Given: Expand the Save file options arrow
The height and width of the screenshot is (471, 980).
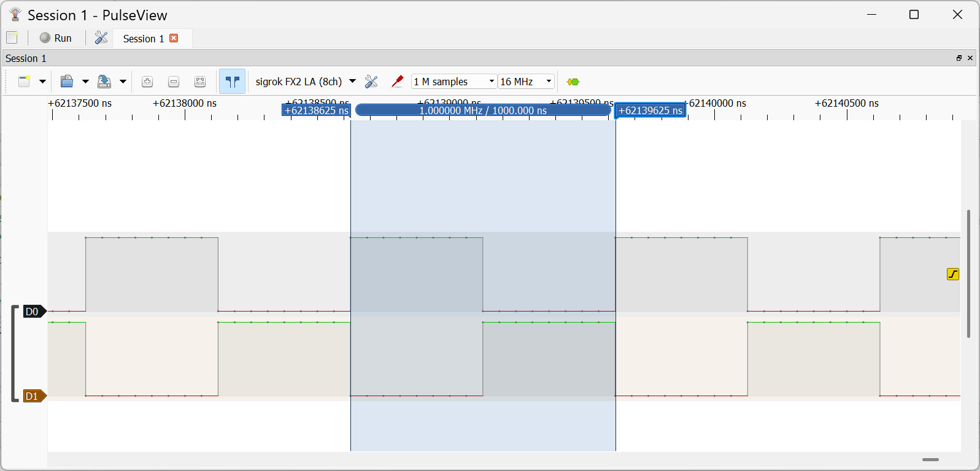Looking at the screenshot, I should (x=123, y=82).
